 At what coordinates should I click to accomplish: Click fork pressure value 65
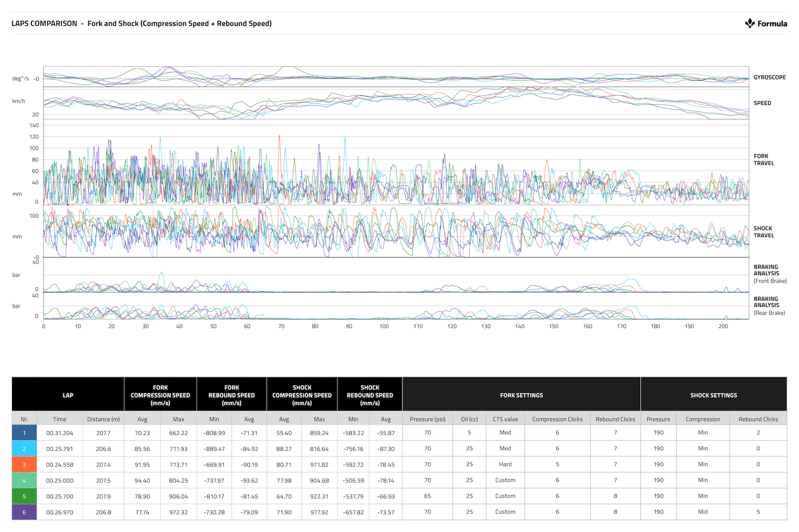tap(427, 497)
